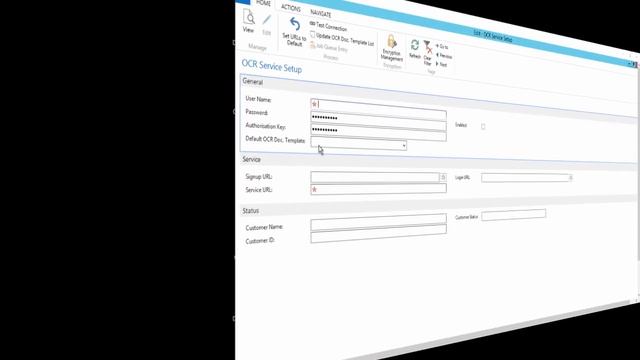
Task: Click the Refresh icon
Action: (x=415, y=45)
